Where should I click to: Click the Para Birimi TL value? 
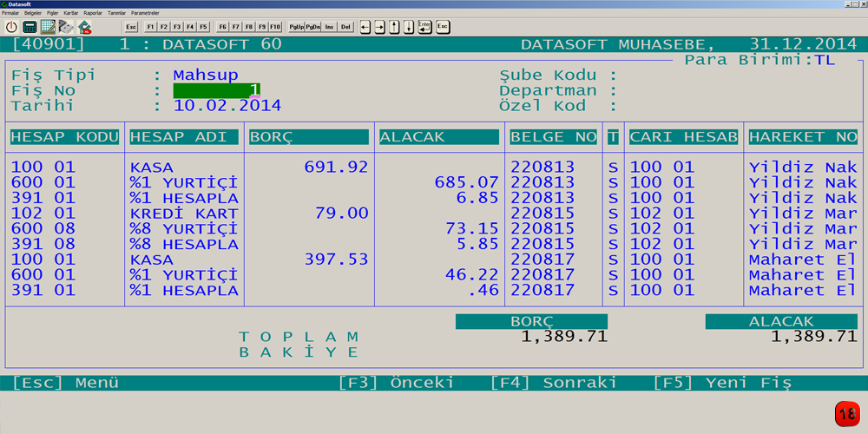(x=825, y=61)
